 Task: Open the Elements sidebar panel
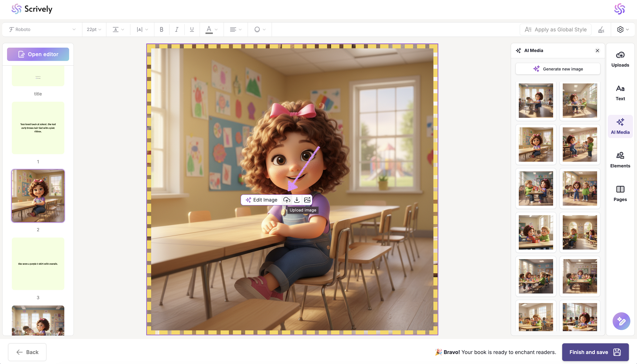coord(620,160)
